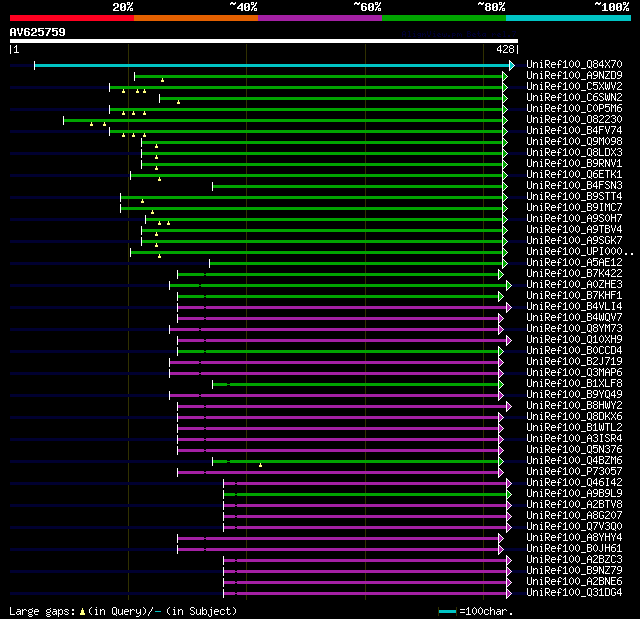This screenshot has width=640, height=619.
Task: Click the UniRef100_Q10XH9 text
Action: click(574, 340)
